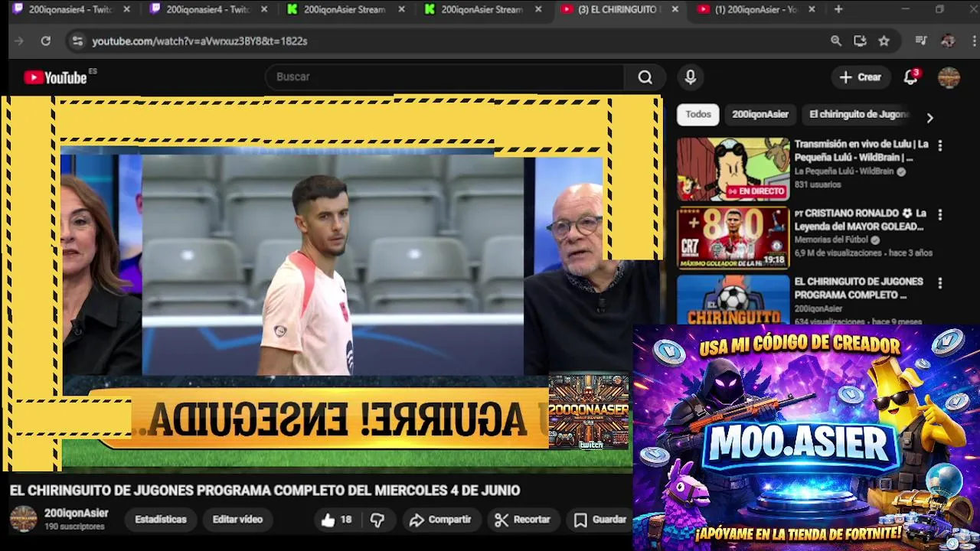Go forward in browser history
The height and width of the screenshot is (551, 980).
[19, 41]
